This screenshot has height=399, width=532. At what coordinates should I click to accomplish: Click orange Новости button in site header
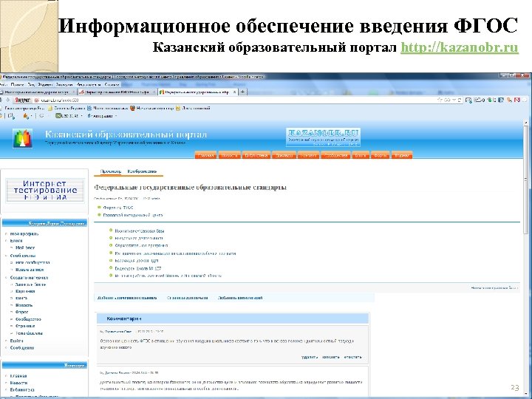coord(230,155)
